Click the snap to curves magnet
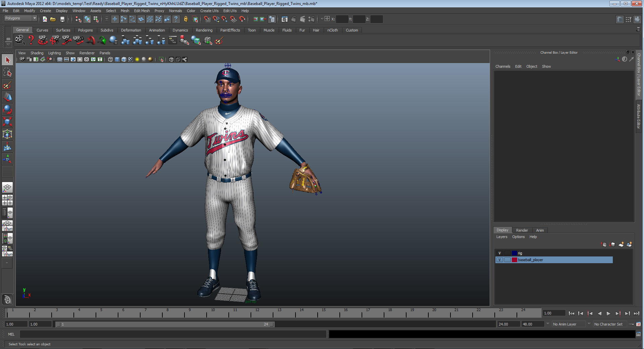Image resolution: width=644 pixels, height=349 pixels. tap(216, 19)
